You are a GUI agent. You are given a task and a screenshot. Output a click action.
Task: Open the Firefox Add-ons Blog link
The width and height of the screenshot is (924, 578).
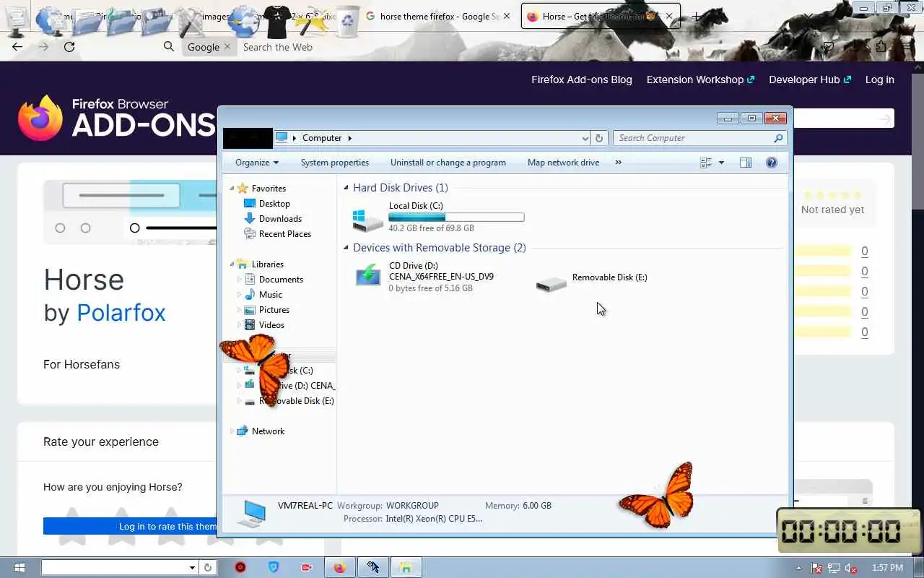coord(582,79)
